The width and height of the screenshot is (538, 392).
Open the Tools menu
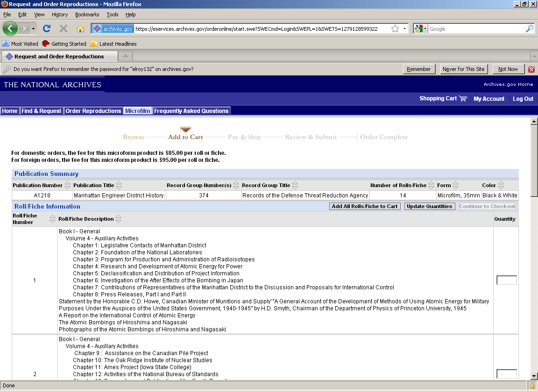click(x=112, y=14)
